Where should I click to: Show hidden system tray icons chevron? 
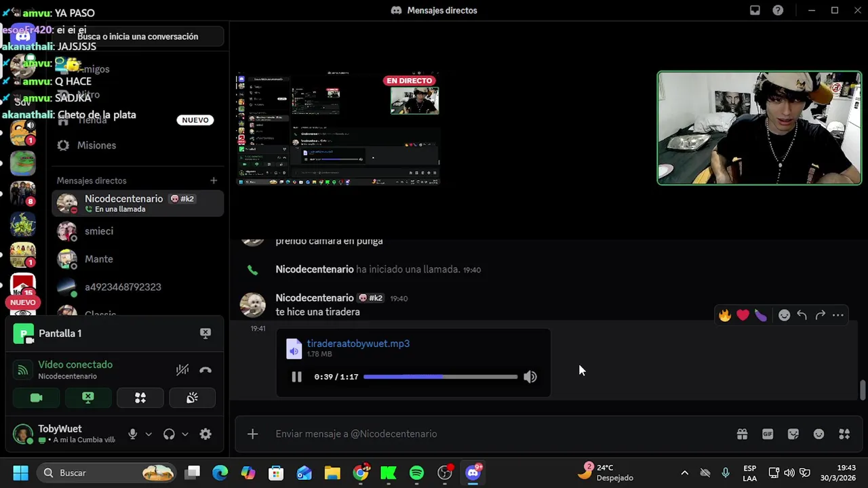(x=684, y=473)
